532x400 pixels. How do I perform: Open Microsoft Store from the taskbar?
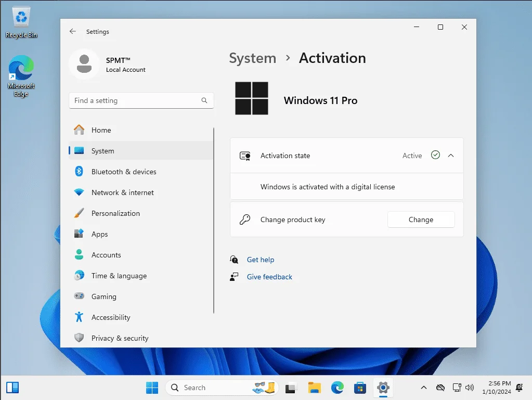[x=360, y=388]
